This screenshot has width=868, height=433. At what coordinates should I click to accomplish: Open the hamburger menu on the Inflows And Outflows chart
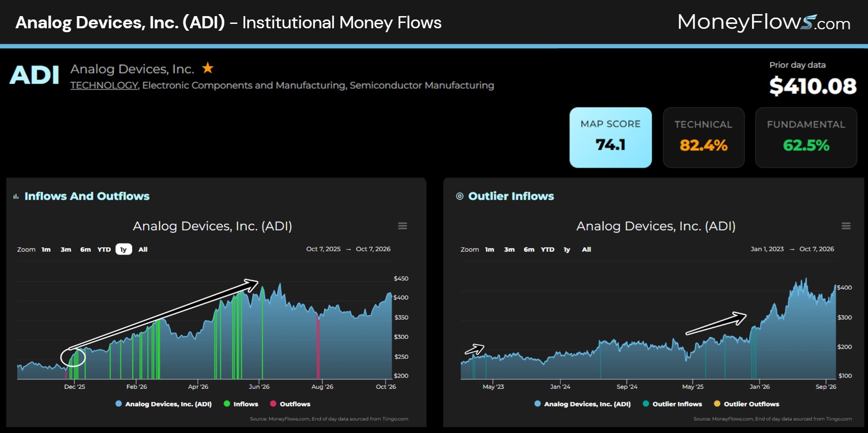point(402,226)
